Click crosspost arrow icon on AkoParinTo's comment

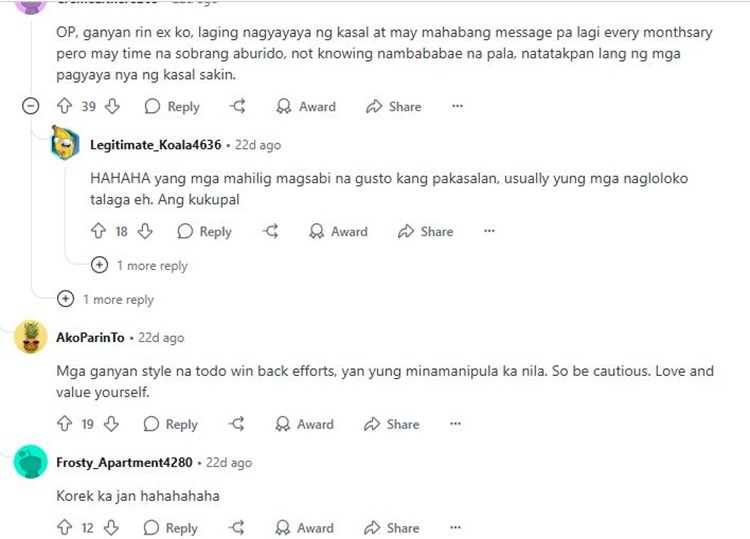click(x=237, y=424)
